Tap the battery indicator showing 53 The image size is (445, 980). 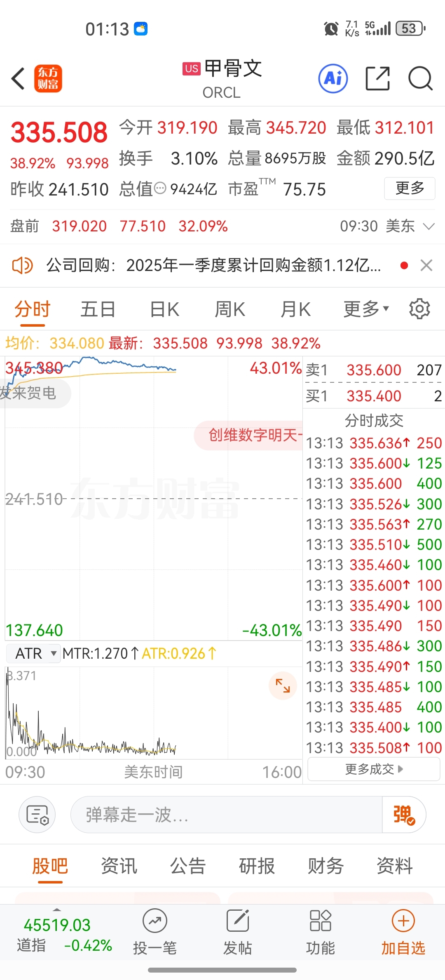[x=410, y=29]
